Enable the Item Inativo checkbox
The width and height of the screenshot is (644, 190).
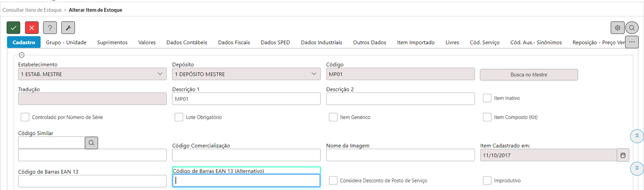point(487,98)
